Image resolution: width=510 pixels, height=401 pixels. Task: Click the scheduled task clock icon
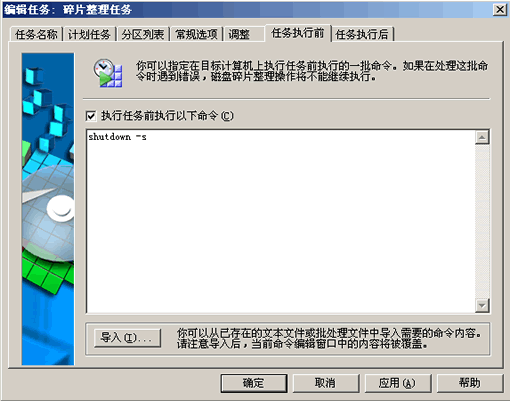(x=107, y=73)
